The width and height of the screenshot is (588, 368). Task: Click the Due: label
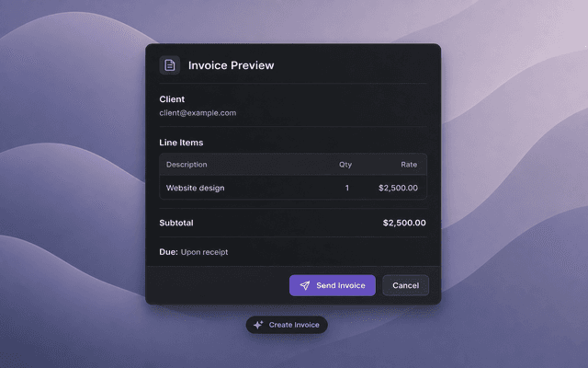168,252
